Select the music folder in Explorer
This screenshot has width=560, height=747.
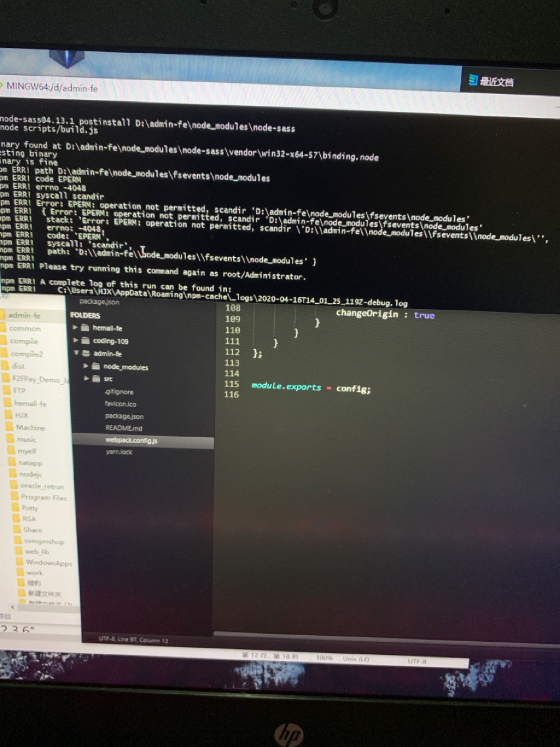(27, 439)
